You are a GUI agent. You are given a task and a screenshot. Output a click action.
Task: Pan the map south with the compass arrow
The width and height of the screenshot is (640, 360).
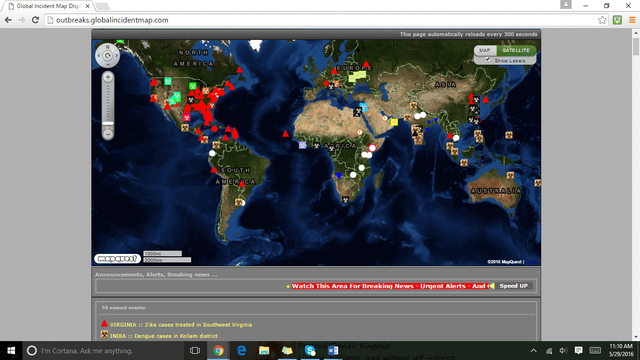point(107,64)
